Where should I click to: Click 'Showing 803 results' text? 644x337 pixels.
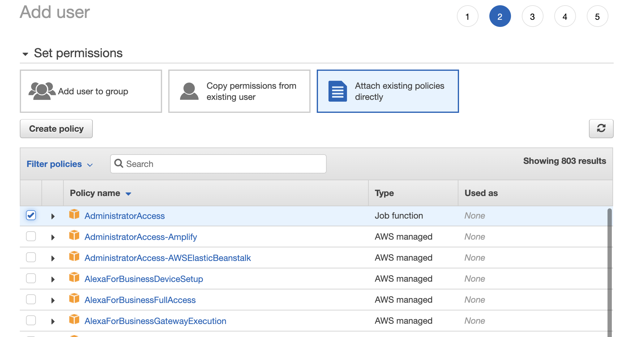[565, 161]
